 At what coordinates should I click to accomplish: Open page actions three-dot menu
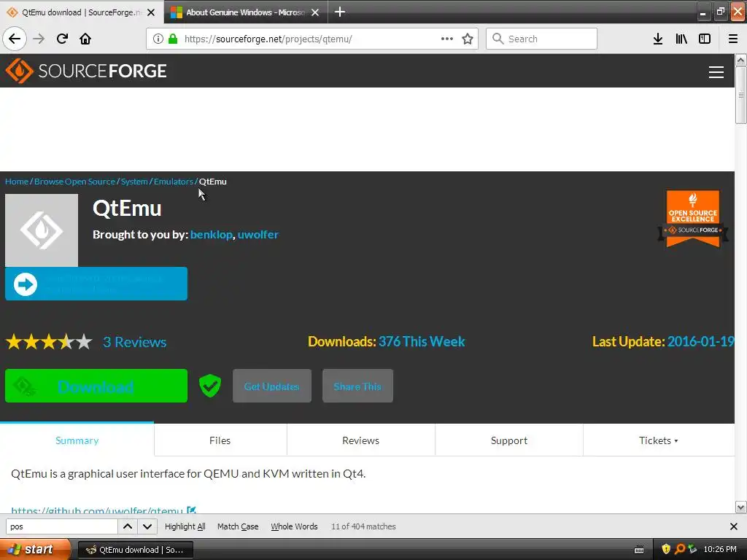point(447,39)
